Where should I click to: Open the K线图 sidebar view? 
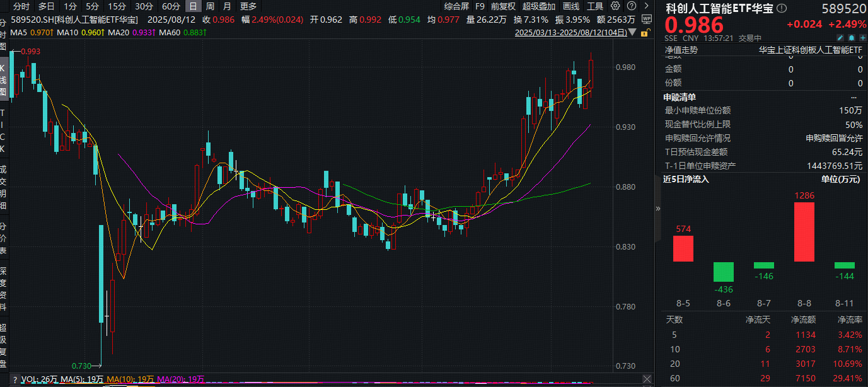pyautogui.click(x=3, y=79)
